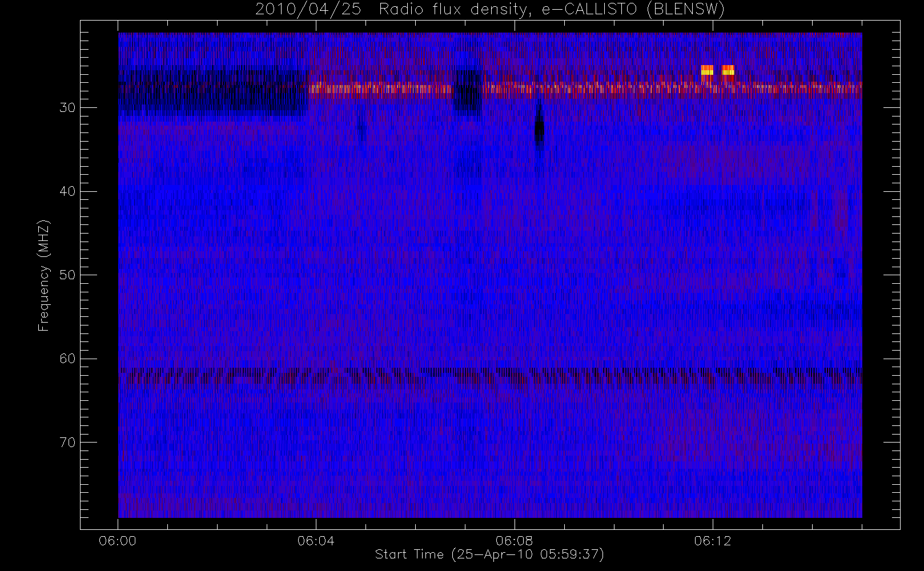Click the 'Start Time (25-Apr-10 05:59:37)' axis label
The image size is (924, 571).
click(x=489, y=554)
